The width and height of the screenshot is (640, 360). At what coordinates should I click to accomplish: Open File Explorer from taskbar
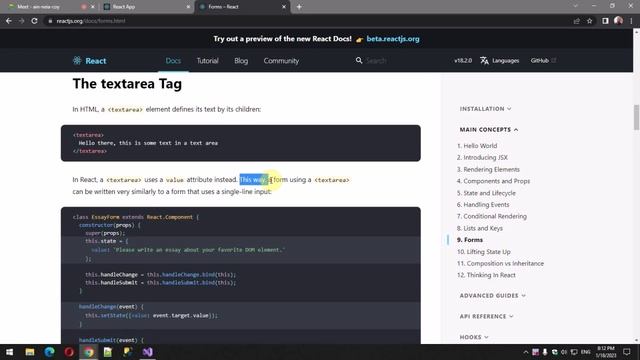[29, 352]
